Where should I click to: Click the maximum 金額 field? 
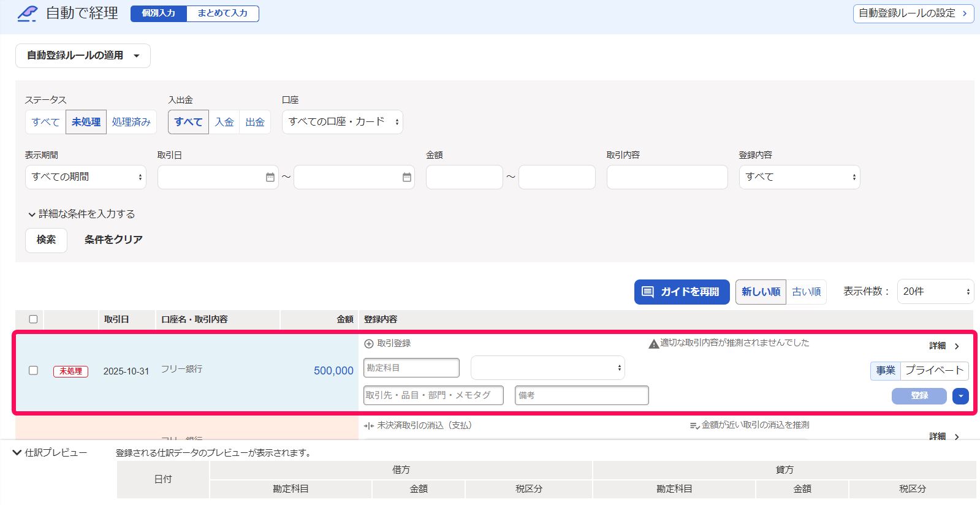(556, 177)
